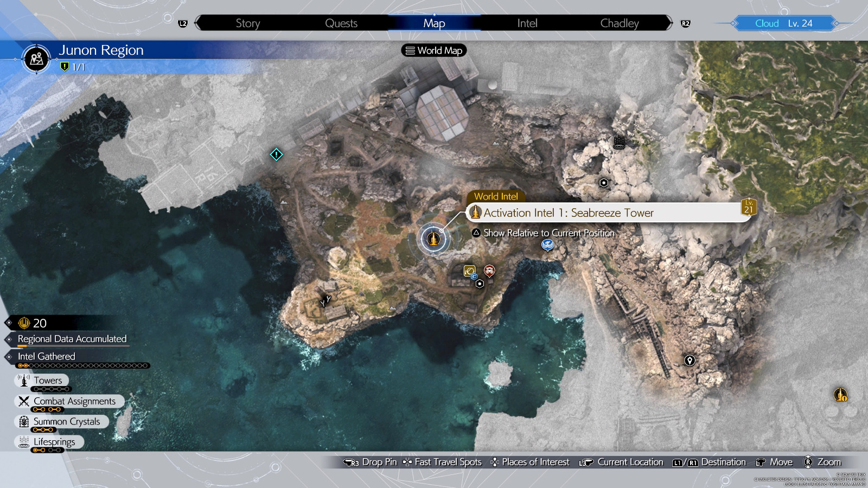Select Activation Intel 1: Seabreeze Tower label
Image resolution: width=868 pixels, height=488 pixels.
[x=568, y=213]
